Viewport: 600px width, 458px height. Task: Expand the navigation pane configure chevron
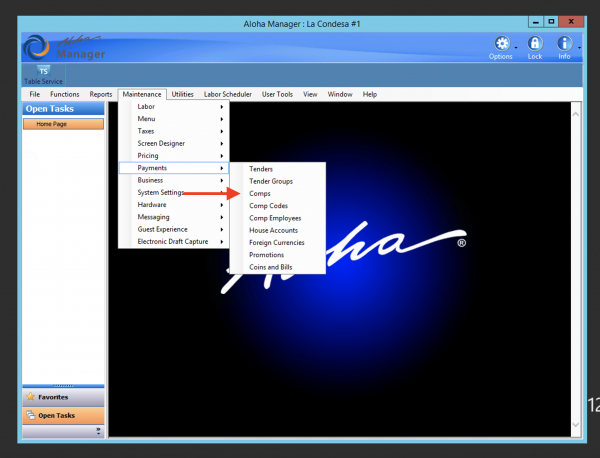[98, 431]
